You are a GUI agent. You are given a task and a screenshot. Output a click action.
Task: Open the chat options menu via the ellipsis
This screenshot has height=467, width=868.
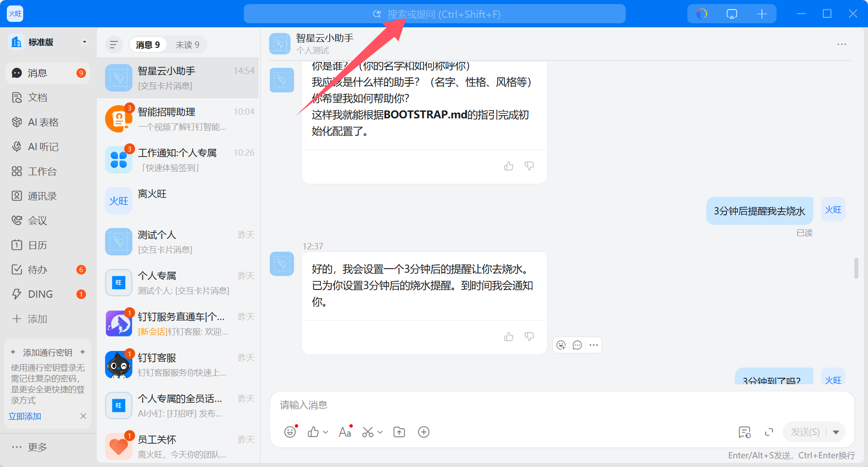point(842,44)
